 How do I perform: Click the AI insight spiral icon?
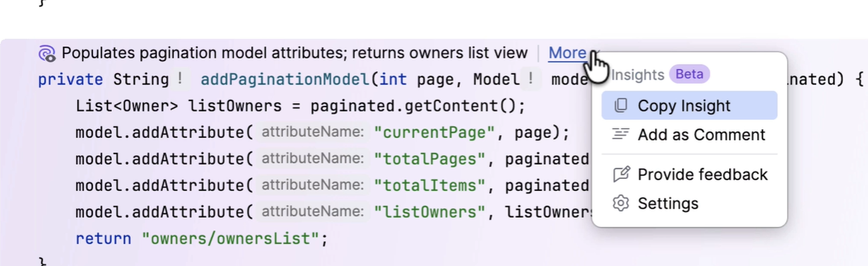pos(46,53)
